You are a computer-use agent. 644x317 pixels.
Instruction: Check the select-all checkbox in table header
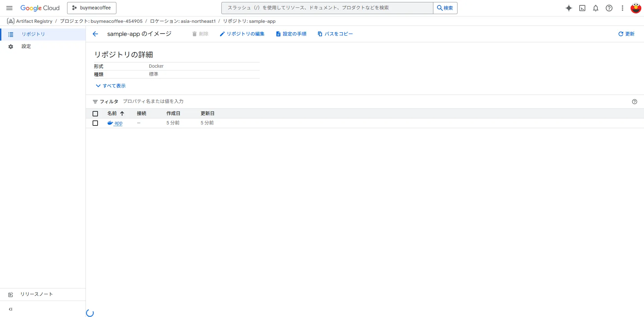(95, 113)
